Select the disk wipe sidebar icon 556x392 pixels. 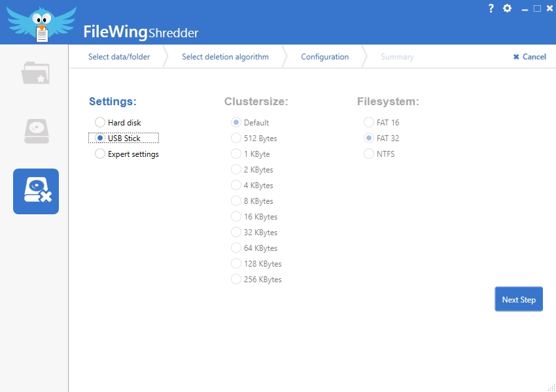(x=36, y=191)
